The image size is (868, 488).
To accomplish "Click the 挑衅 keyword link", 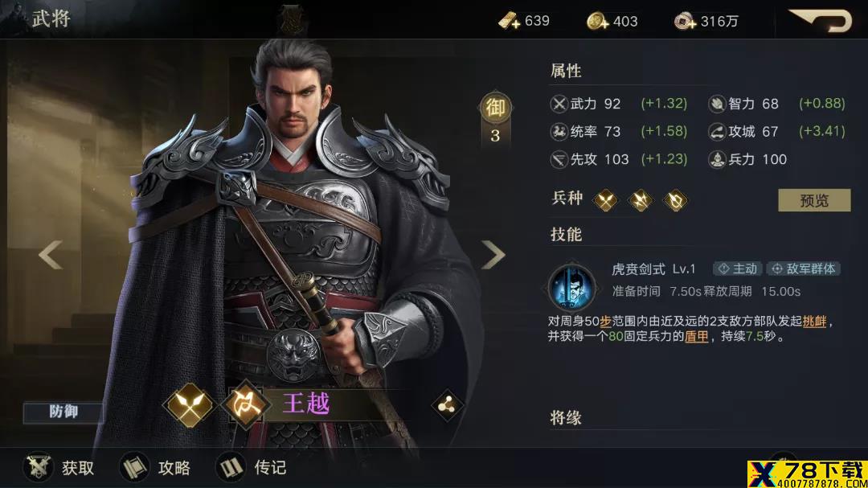I will tap(814, 321).
